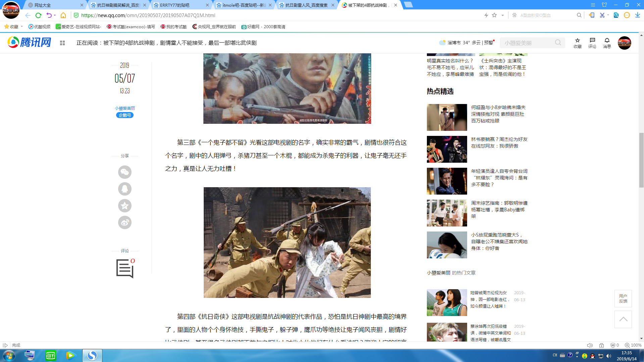
Task: Share the article to Qzone star icon
Action: point(125,206)
